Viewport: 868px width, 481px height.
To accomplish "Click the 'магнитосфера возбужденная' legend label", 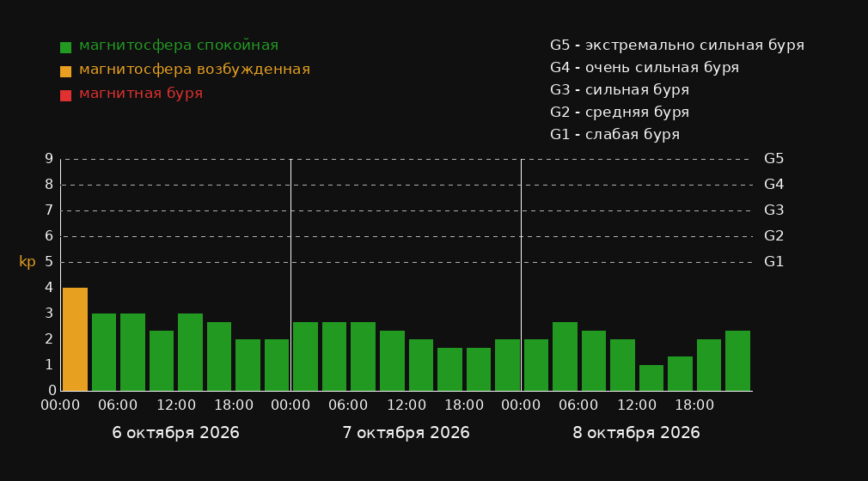I will coord(195,70).
